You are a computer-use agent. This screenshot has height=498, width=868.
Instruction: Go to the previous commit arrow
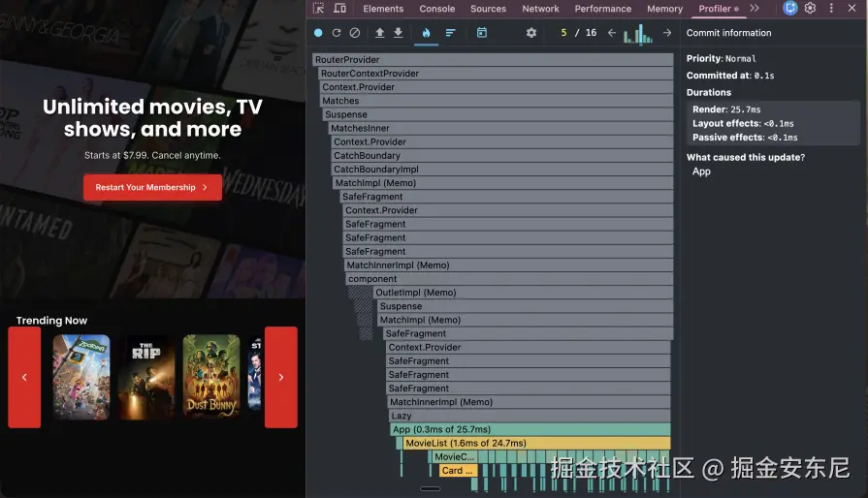click(x=612, y=33)
